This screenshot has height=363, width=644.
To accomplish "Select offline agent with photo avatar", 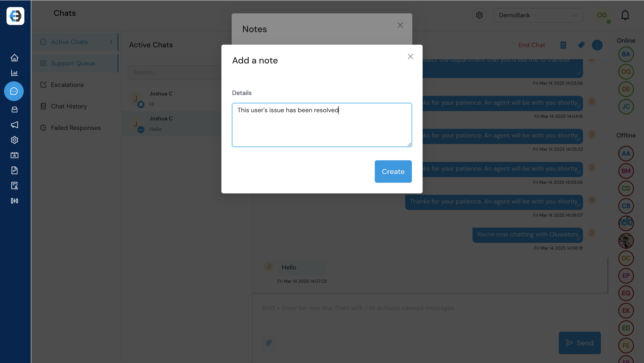I will 626,241.
